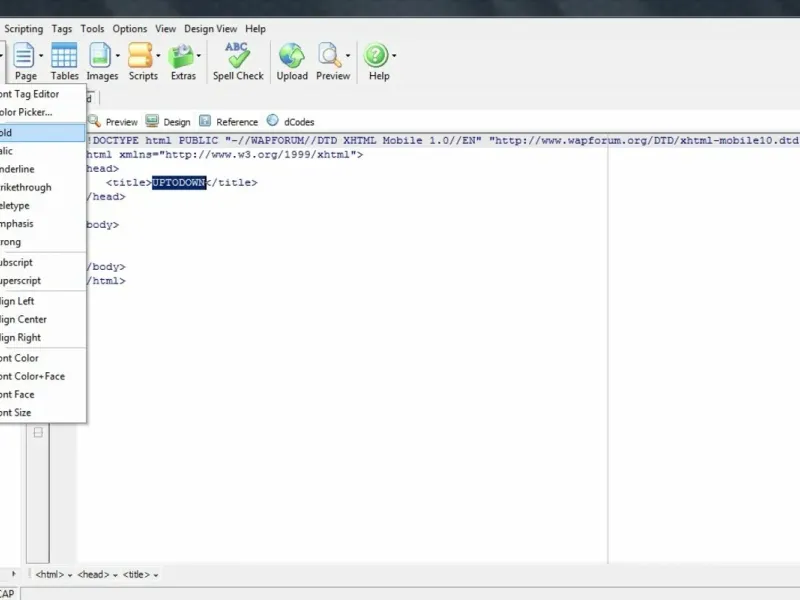This screenshot has height=600, width=800.
Task: Switch to the Reference tab
Action: click(x=229, y=122)
